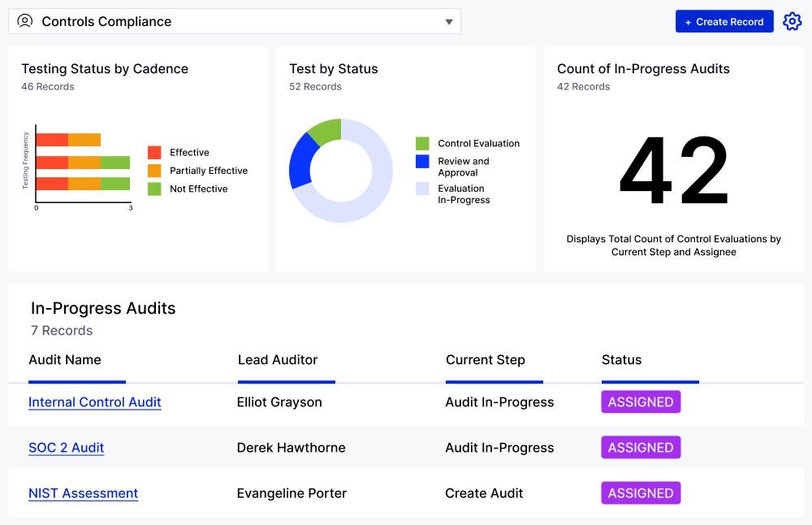Image resolution: width=812 pixels, height=525 pixels.
Task: Click the large 42 in-progress audits count
Action: (674, 171)
